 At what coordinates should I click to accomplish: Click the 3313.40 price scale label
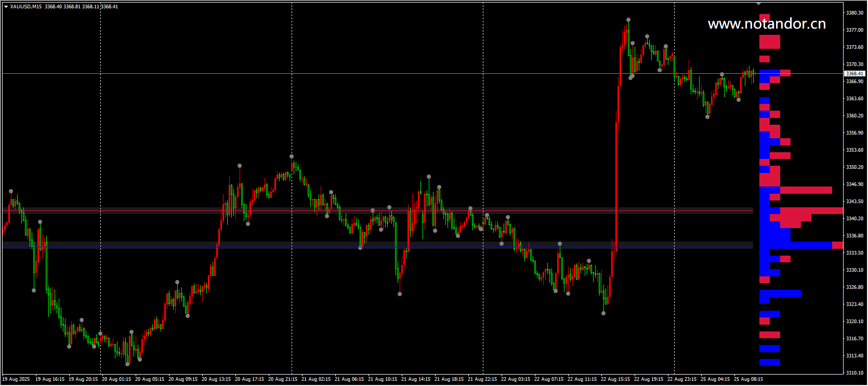(x=855, y=356)
